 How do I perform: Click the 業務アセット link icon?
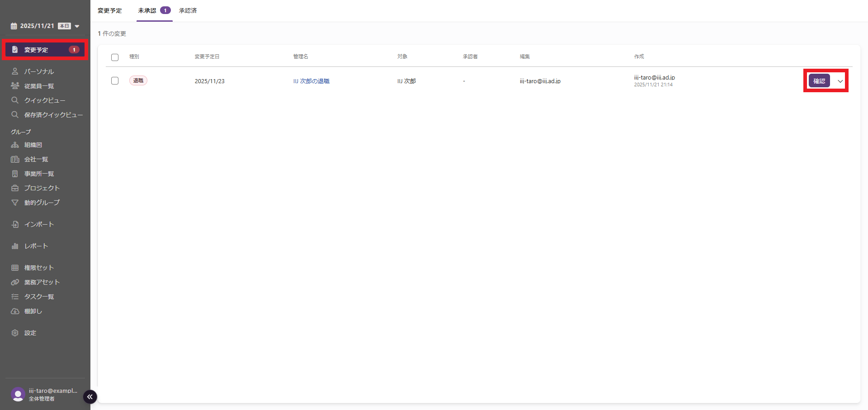15,282
